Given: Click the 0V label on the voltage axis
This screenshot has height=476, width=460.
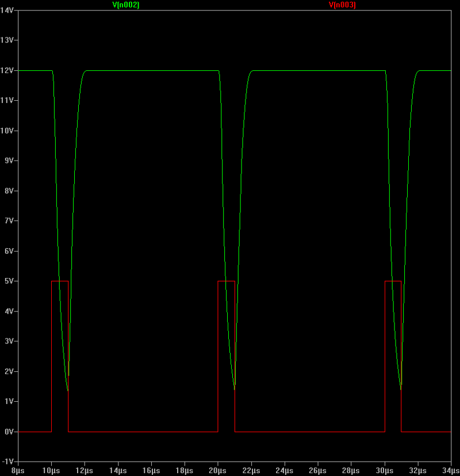Looking at the screenshot, I should 9,432.
